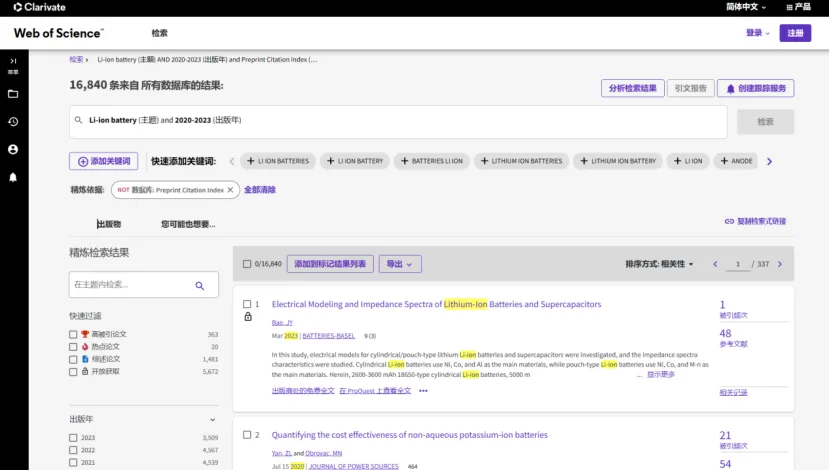Click the page number input field

738,264
